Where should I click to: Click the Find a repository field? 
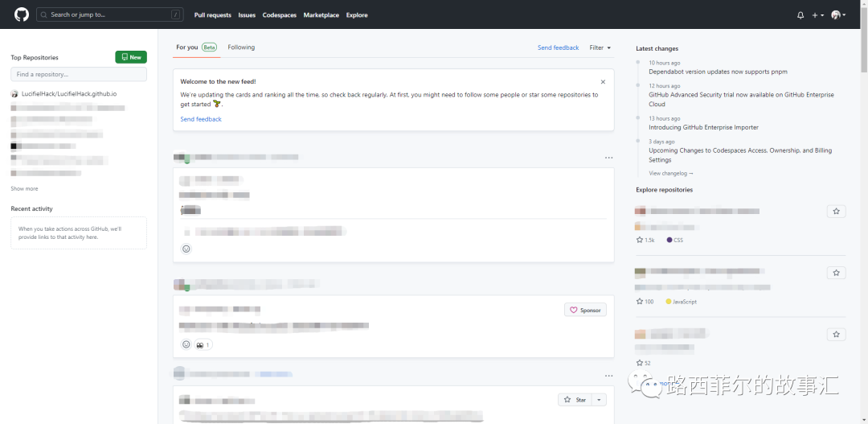click(x=79, y=74)
